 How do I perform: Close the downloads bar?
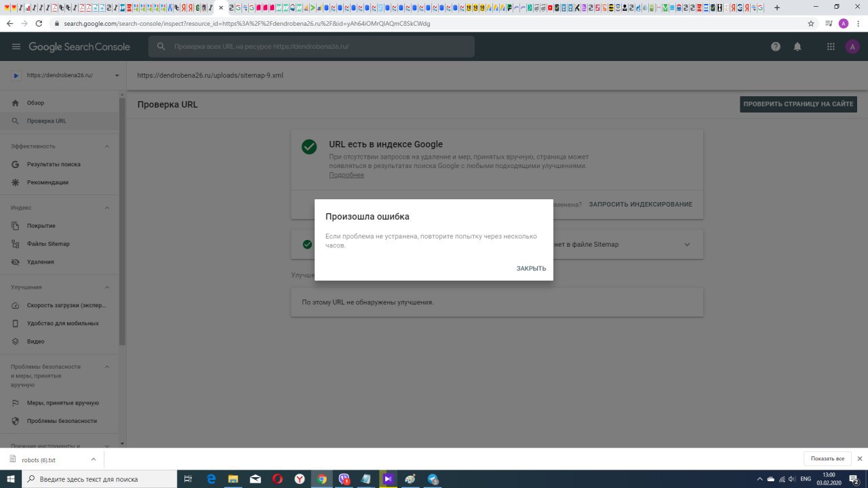(x=860, y=459)
